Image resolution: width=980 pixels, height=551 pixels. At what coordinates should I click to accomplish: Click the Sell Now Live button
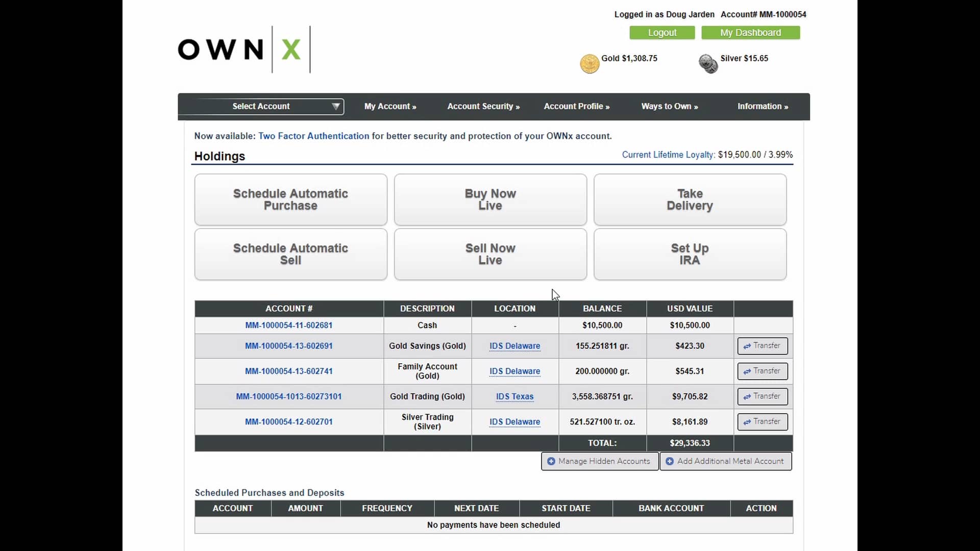[490, 254]
